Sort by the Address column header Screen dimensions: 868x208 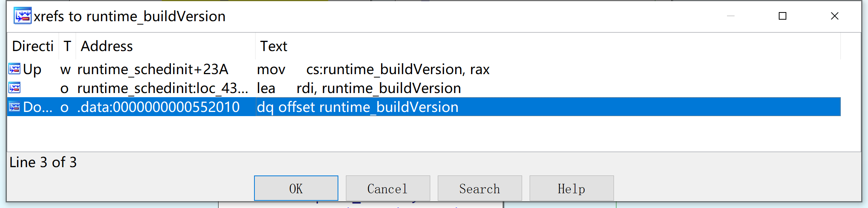(166, 46)
